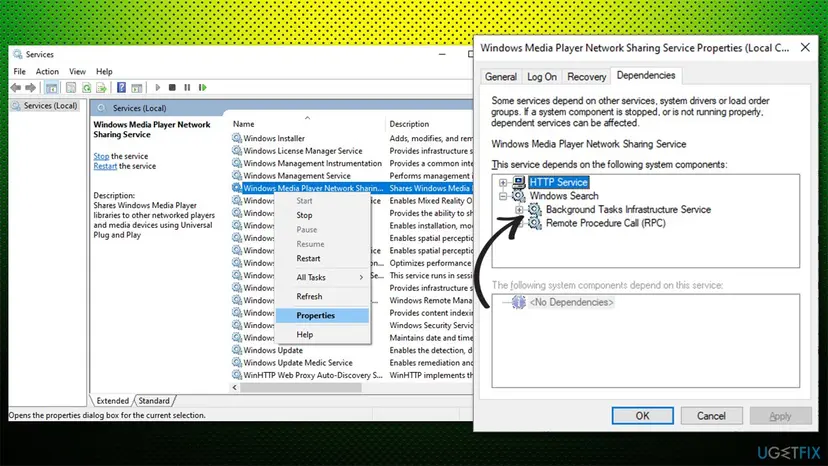Click the gear icon beside Windows Update Medic Service
The image size is (828, 466).
tap(237, 362)
